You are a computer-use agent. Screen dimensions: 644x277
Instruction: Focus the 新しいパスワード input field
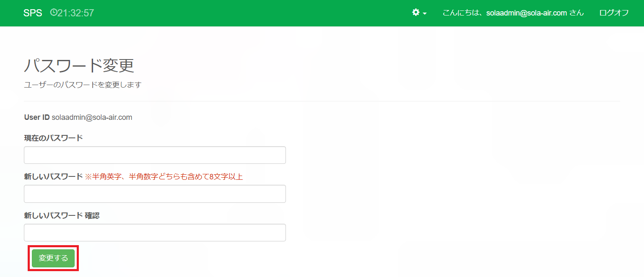(x=155, y=194)
